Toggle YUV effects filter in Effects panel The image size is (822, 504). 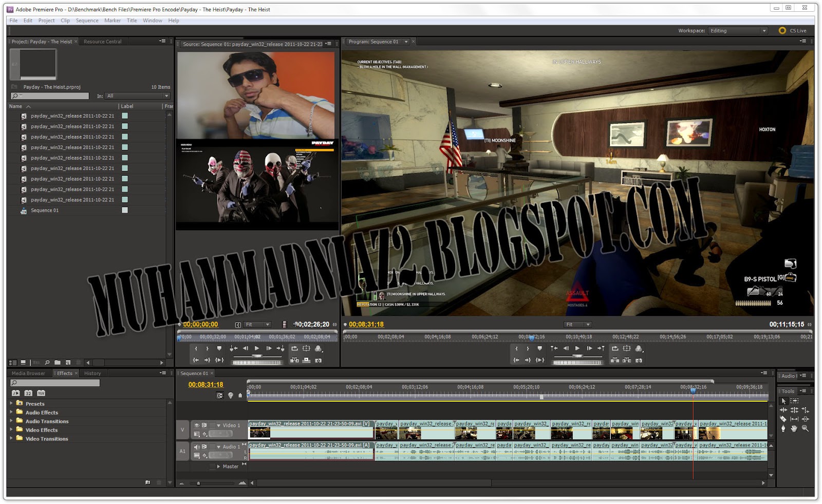tap(41, 393)
